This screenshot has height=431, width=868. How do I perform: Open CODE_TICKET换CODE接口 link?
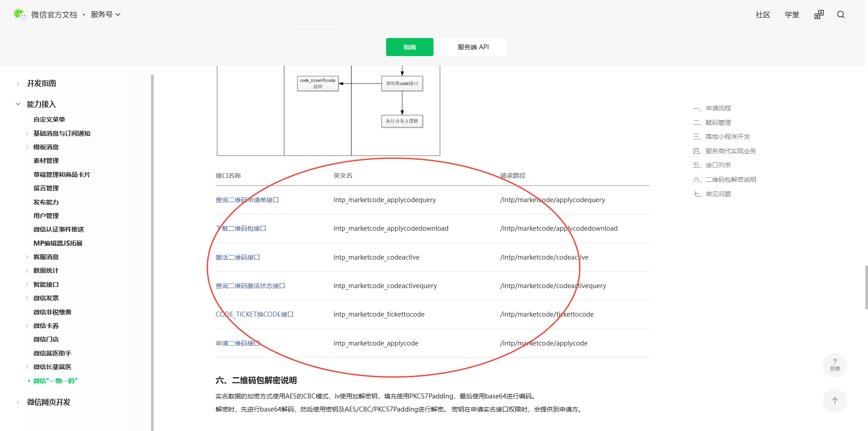tap(255, 314)
